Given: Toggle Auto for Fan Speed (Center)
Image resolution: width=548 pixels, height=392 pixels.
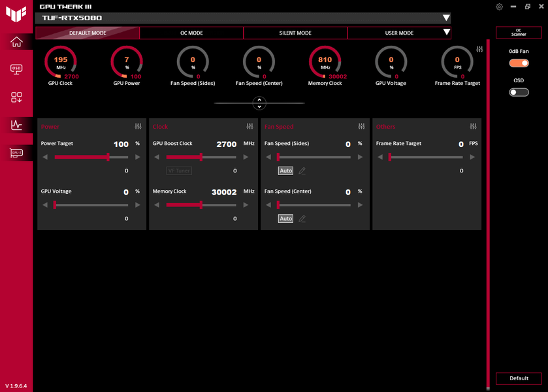Looking at the screenshot, I should pos(285,219).
